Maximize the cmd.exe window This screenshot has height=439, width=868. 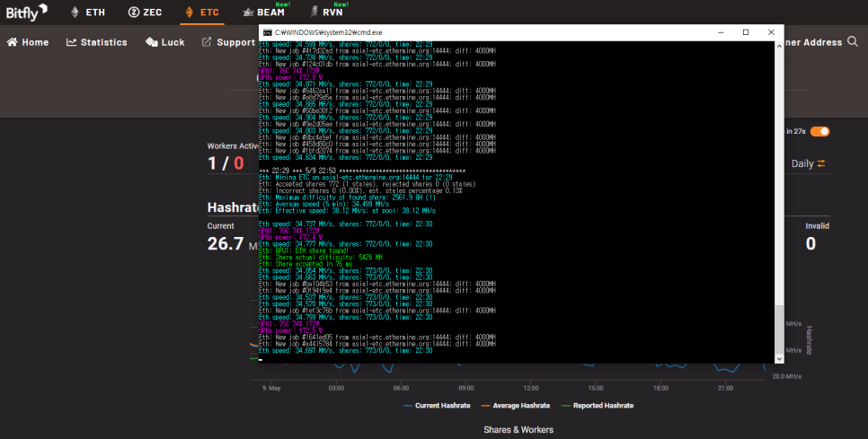pos(746,32)
